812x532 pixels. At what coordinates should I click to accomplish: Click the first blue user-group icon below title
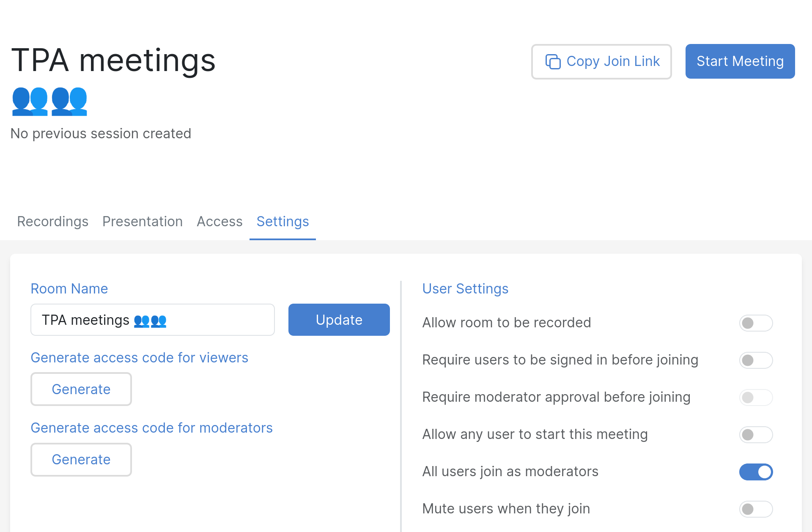coord(30,101)
